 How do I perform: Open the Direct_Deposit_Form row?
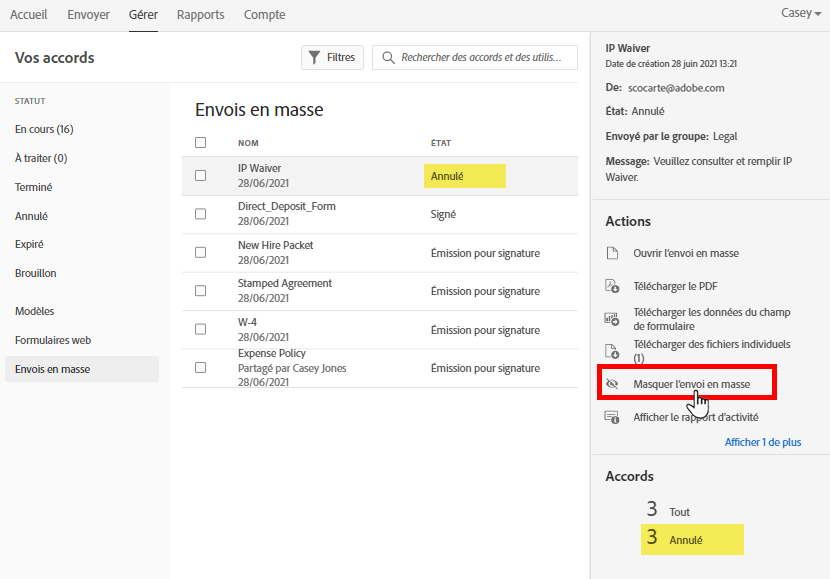287,207
